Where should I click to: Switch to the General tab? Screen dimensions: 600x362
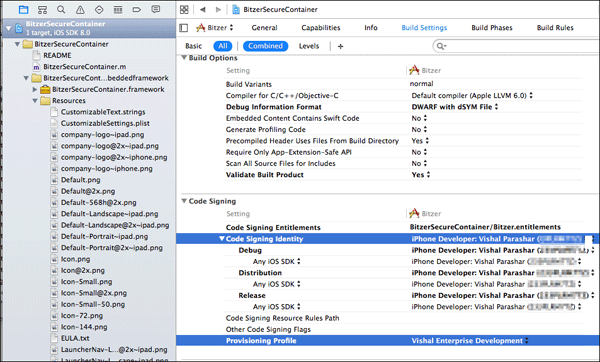tap(264, 28)
